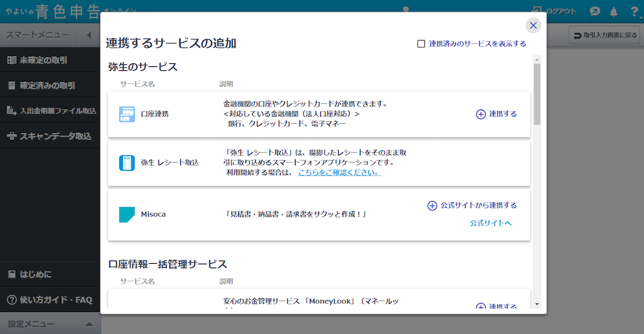
Task: Click the 弥生のサービス section heading
Action: click(x=143, y=67)
